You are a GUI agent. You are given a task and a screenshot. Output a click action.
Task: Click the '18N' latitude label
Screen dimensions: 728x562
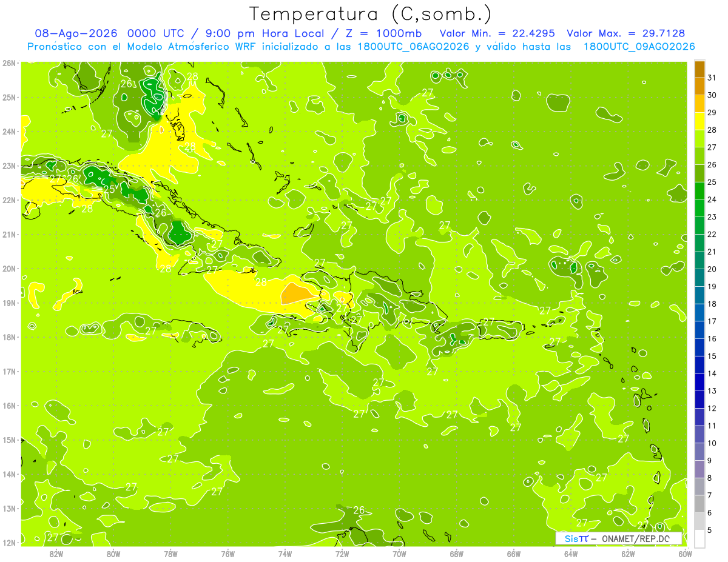(9, 337)
